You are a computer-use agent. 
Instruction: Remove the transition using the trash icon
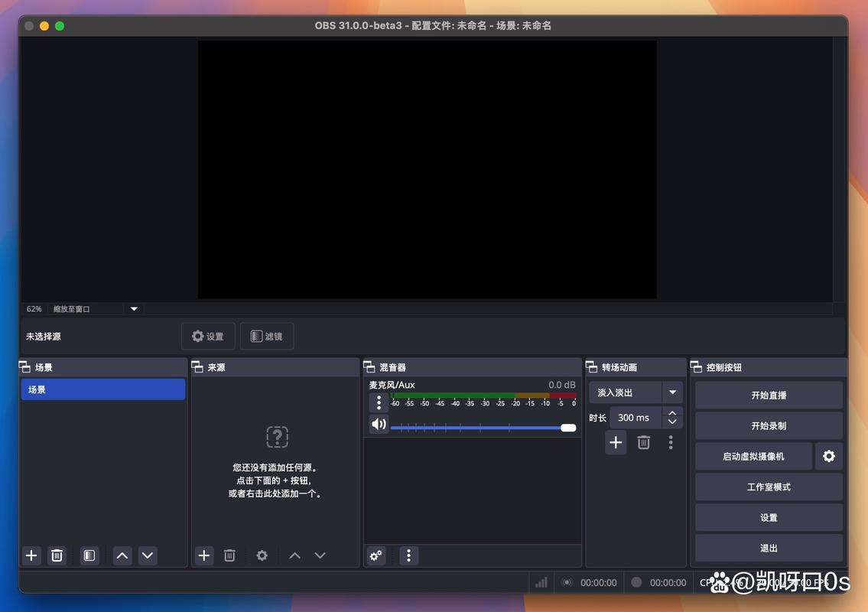point(643,442)
